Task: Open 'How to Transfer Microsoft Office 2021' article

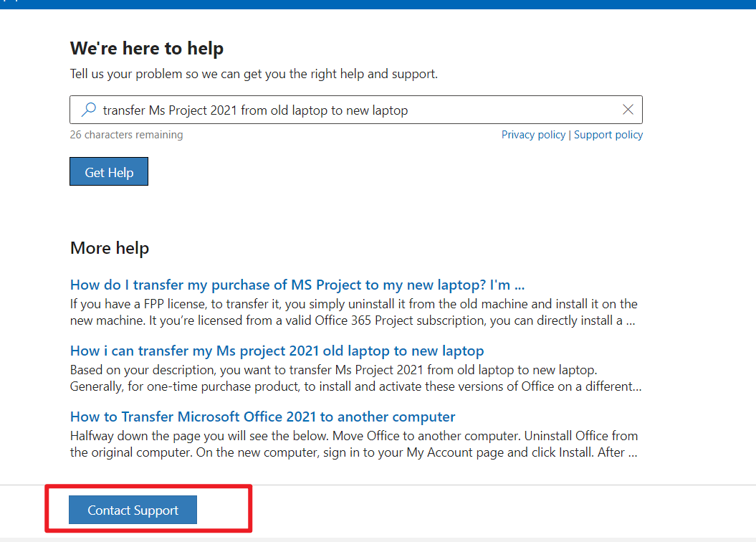Action: click(x=262, y=417)
